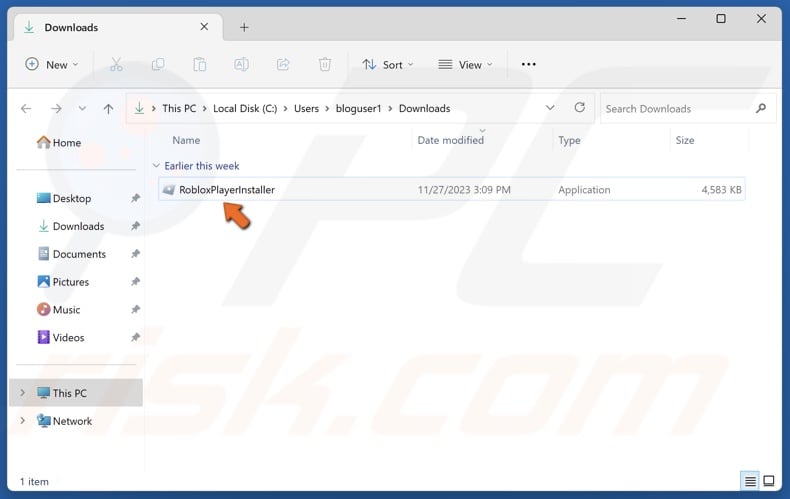Open Home in navigation pane
The width and height of the screenshot is (790, 499).
(x=59, y=143)
